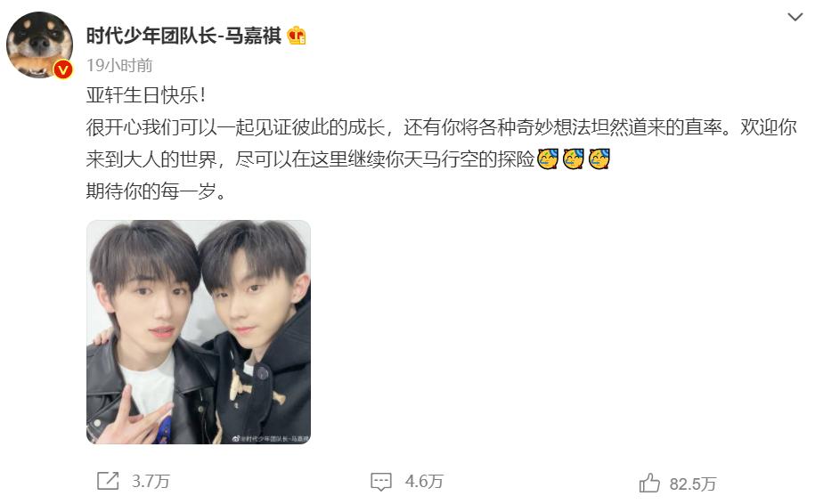
Task: Open comments via the 4.6万 count
Action: (424, 482)
